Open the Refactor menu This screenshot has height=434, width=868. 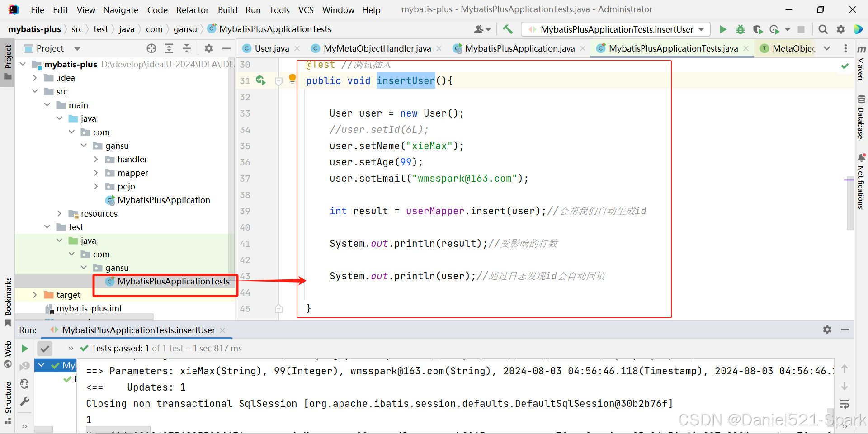pos(193,10)
